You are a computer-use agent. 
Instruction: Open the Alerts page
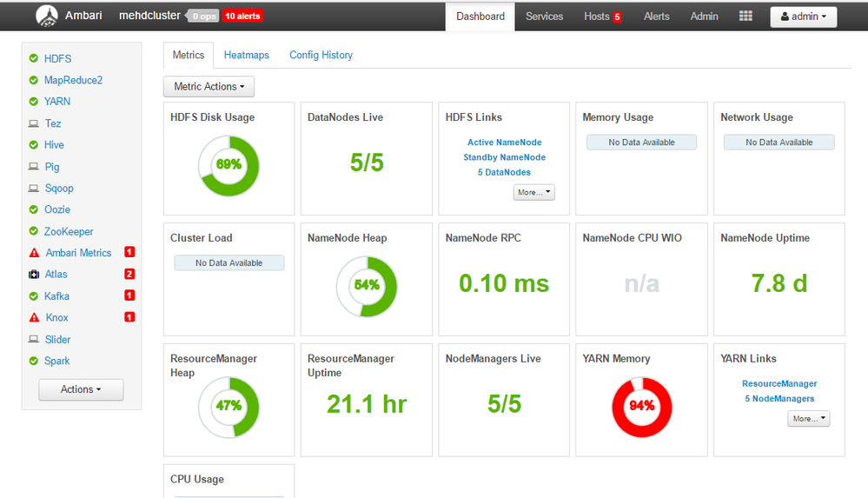tap(657, 17)
